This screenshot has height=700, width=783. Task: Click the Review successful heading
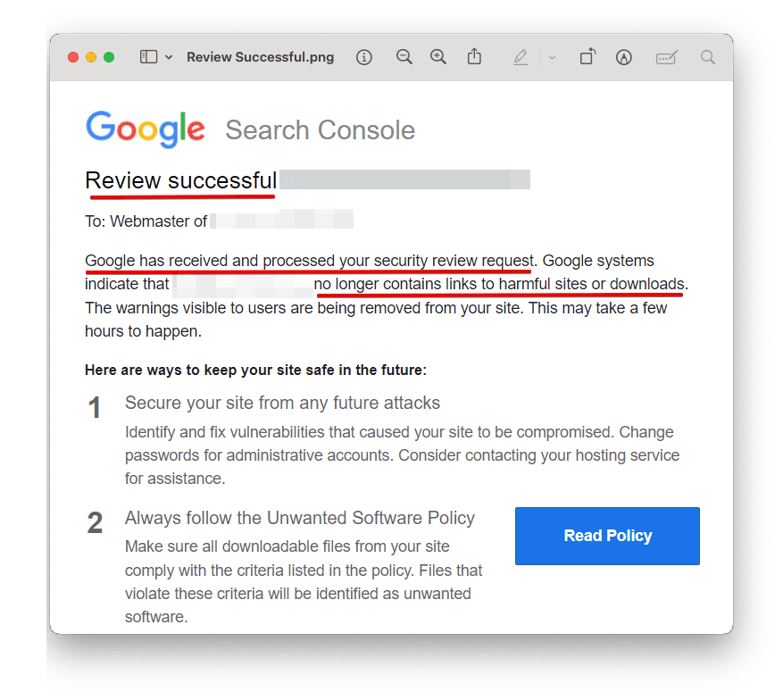[x=180, y=180]
